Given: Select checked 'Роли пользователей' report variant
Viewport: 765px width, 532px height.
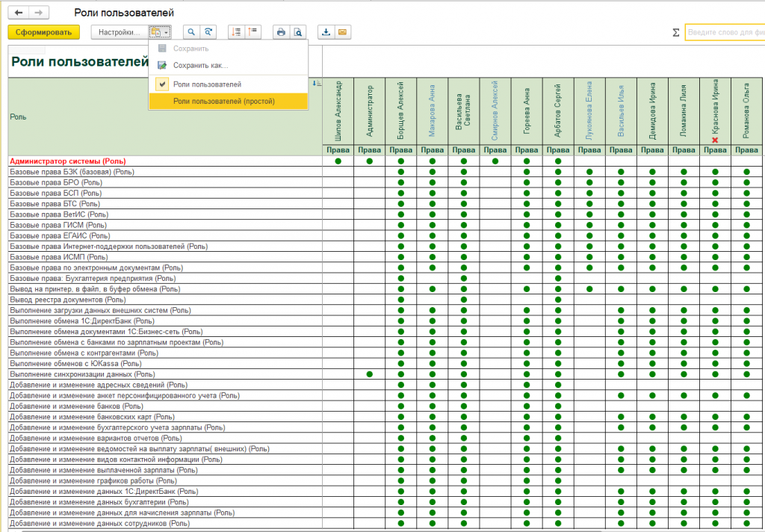Looking at the screenshot, I should point(207,84).
